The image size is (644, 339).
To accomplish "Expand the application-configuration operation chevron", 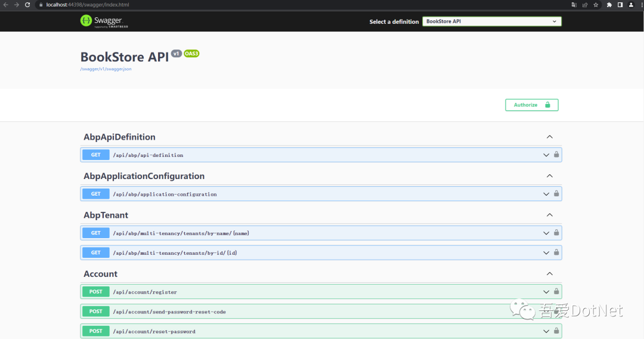I will (546, 194).
